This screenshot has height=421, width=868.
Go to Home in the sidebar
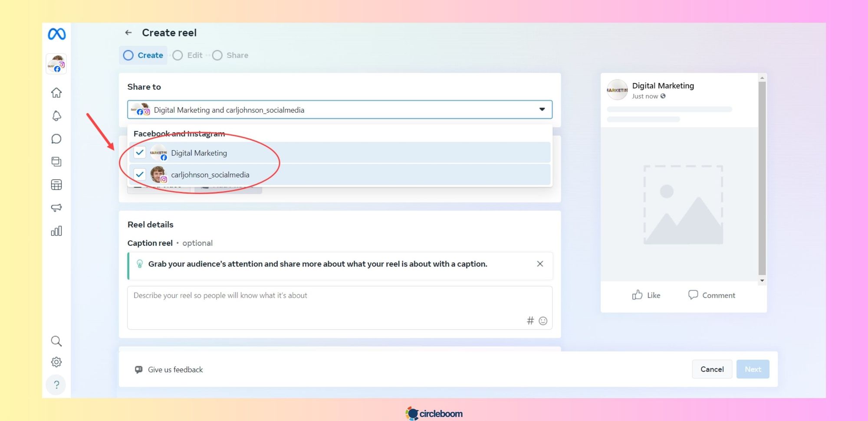tap(56, 92)
